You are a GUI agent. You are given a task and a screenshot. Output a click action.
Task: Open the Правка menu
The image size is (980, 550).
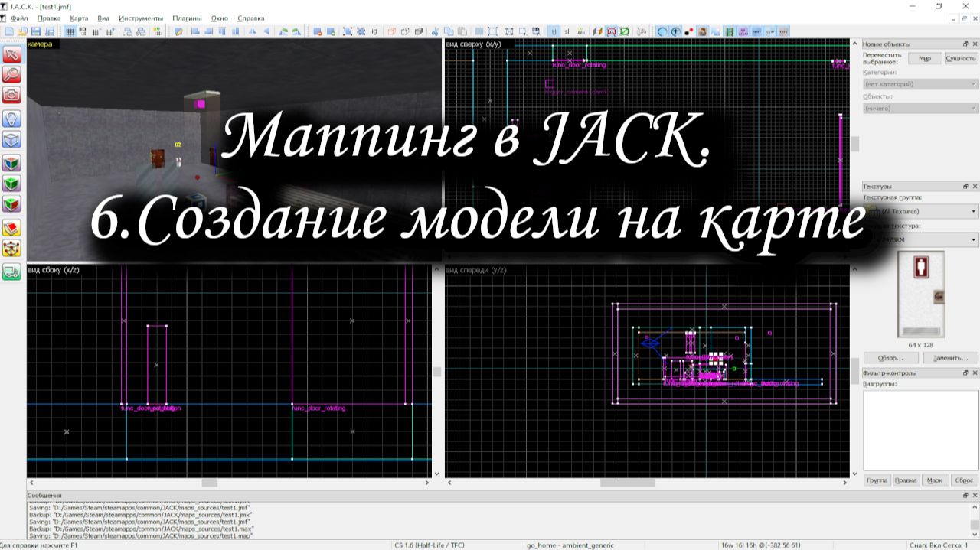click(x=48, y=18)
